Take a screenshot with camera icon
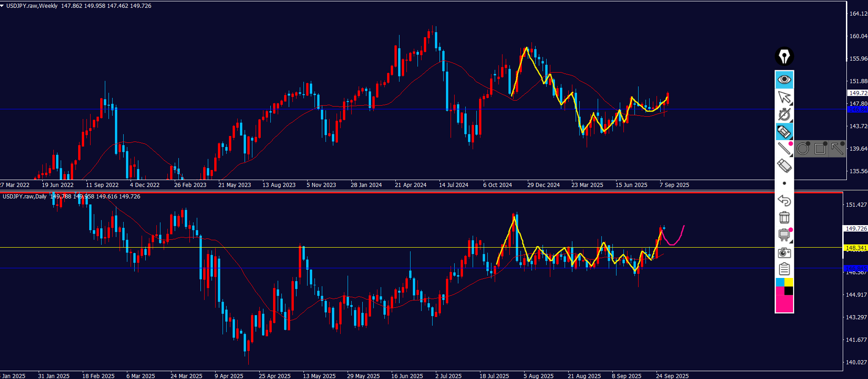 (784, 252)
